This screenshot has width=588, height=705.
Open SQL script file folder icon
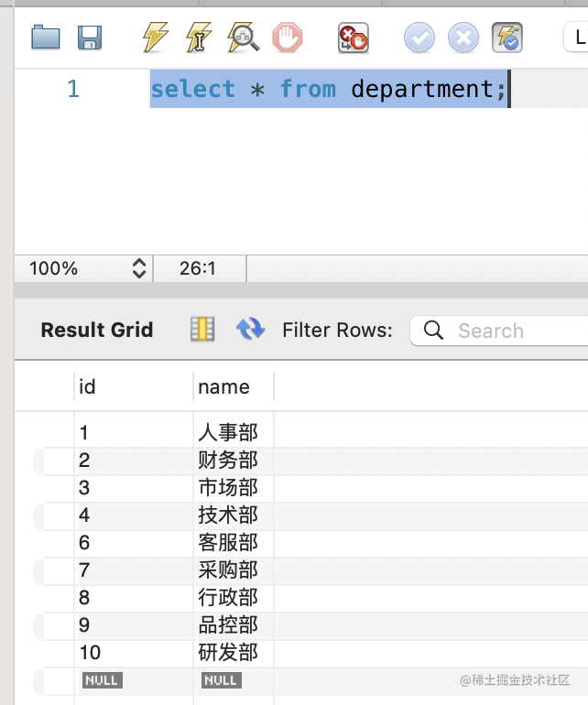pyautogui.click(x=46, y=38)
